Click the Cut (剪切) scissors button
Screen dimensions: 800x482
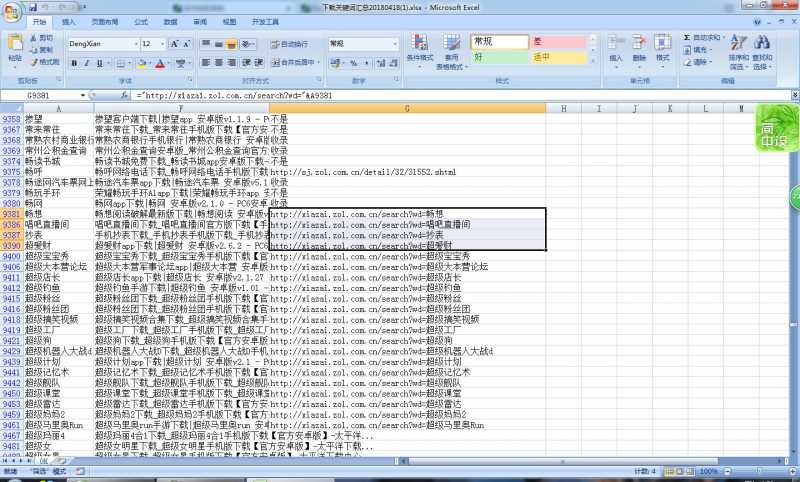tap(41, 38)
